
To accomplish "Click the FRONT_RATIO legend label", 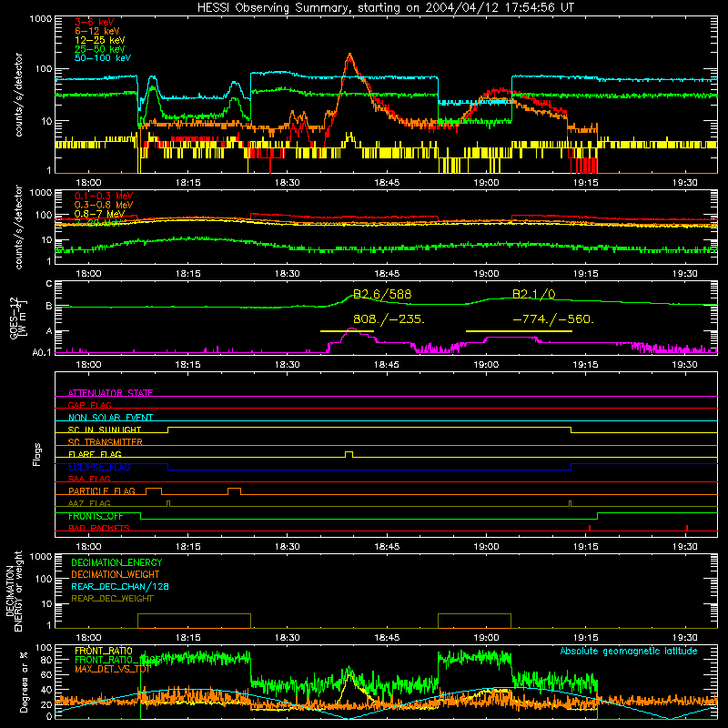I will [x=104, y=651].
